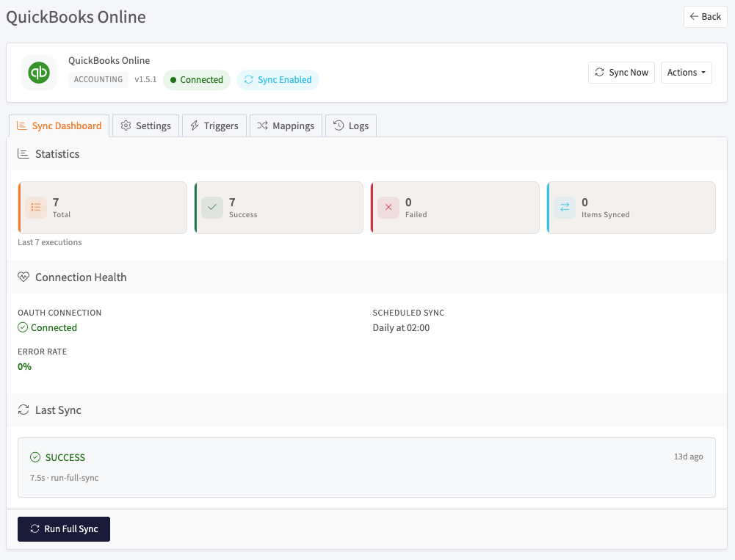Click the Last Sync section heading text
The height and width of the screenshot is (560, 735).
58,410
